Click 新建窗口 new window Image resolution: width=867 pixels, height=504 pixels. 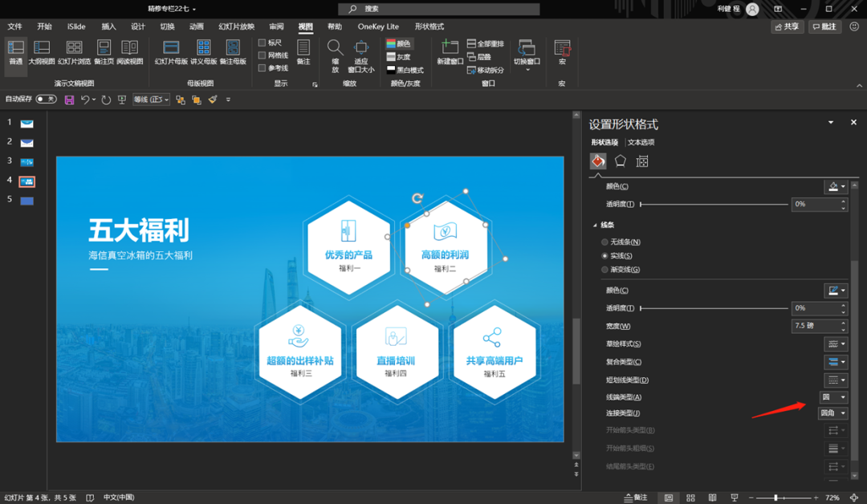coord(450,52)
